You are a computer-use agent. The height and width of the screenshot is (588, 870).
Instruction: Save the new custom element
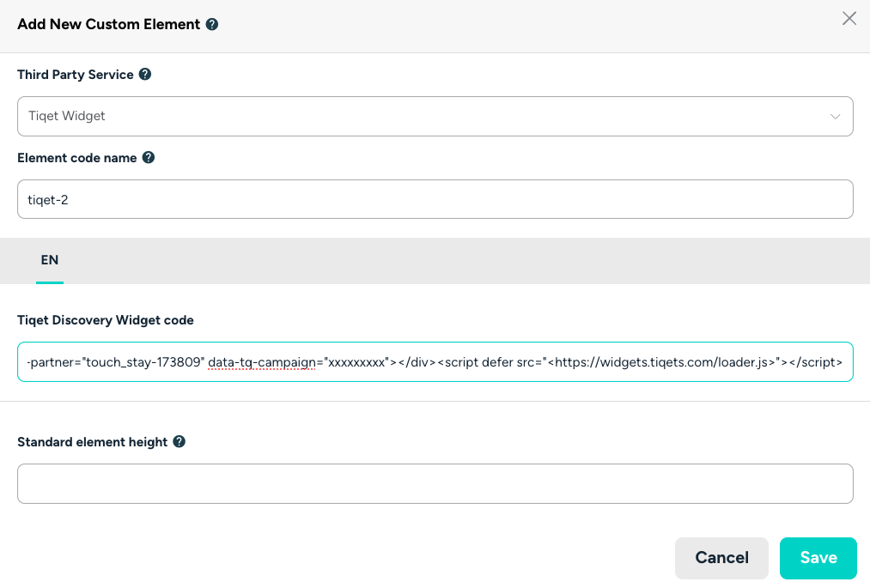coord(818,558)
